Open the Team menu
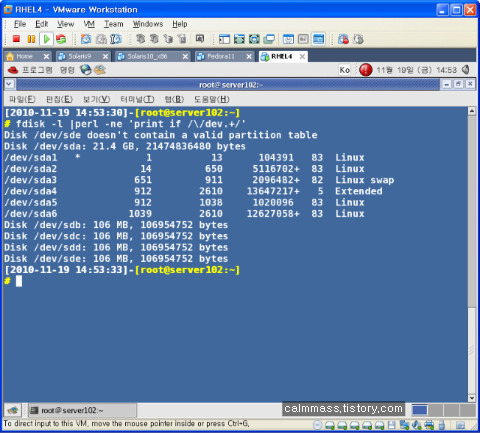 pos(114,24)
